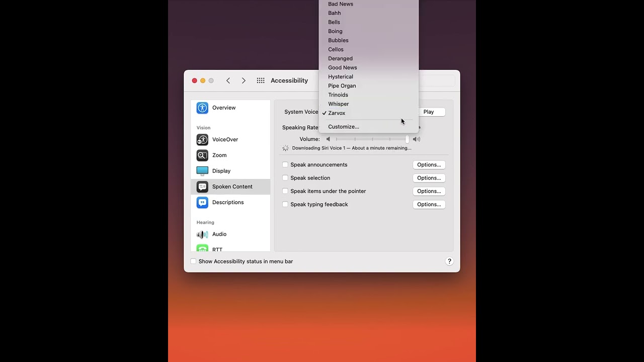Select the Zoom magnifier icon
644x362 pixels.
pos(202,155)
